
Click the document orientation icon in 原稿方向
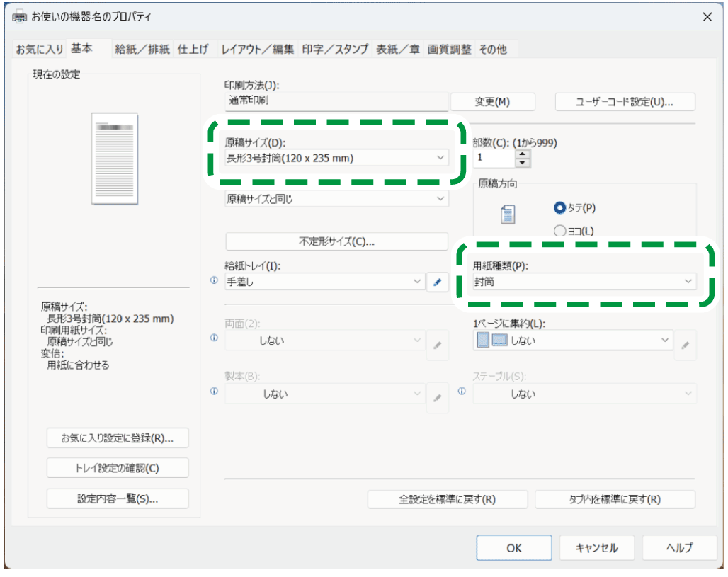pos(507,215)
